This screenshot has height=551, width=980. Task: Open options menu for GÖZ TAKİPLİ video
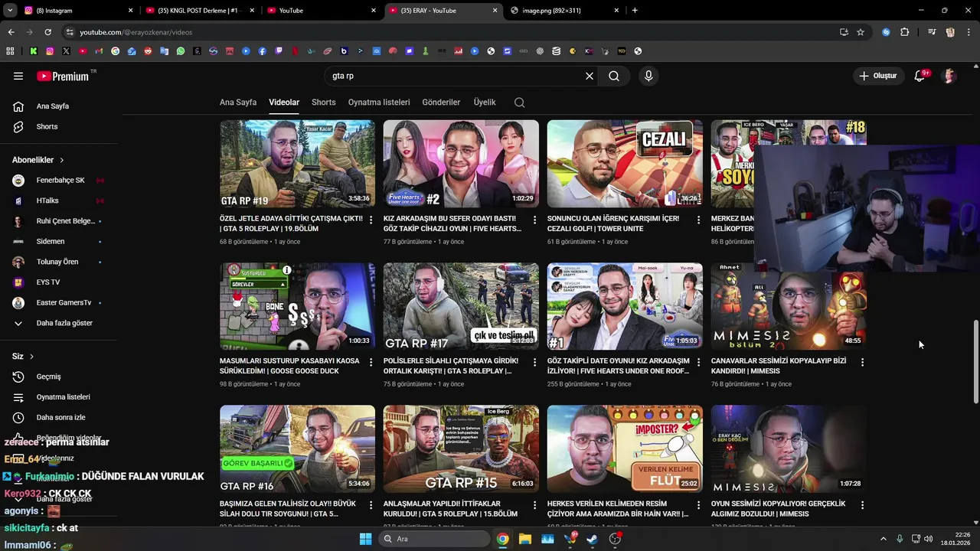point(698,362)
